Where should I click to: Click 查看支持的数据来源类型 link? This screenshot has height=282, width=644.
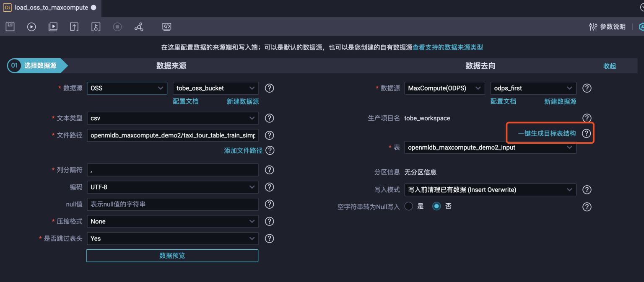click(x=448, y=47)
